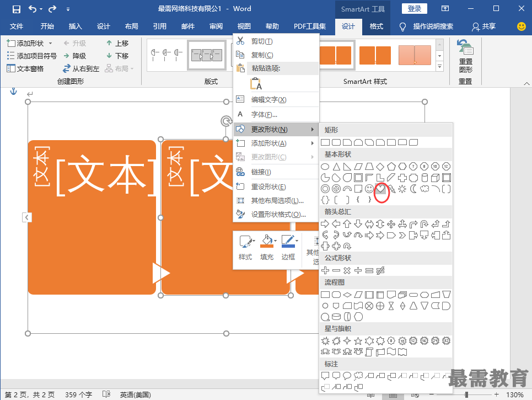Choose 剪切 from the context menu
Screen dimensions: 532x400
pos(276,41)
